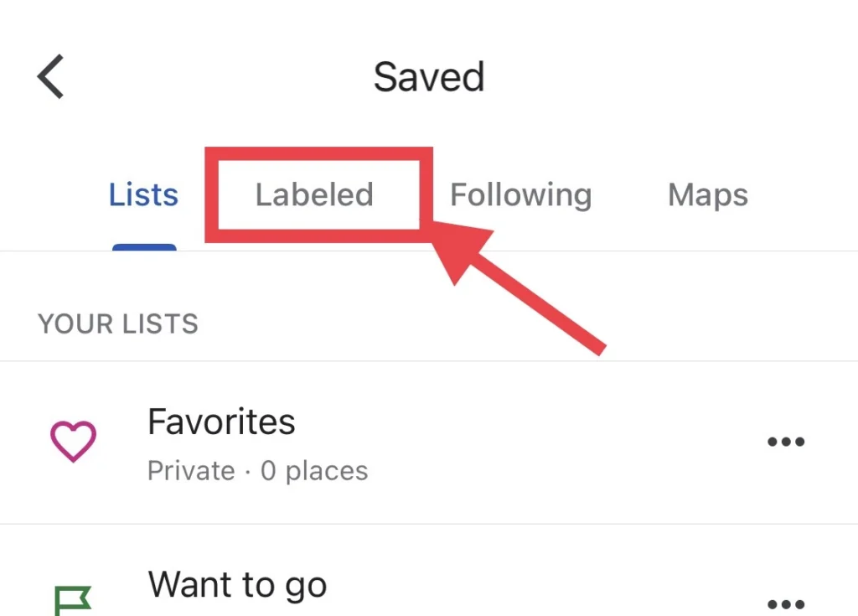Viewport: 858px width, 616px height.
Task: Switch to the Following tab
Action: [x=521, y=195]
